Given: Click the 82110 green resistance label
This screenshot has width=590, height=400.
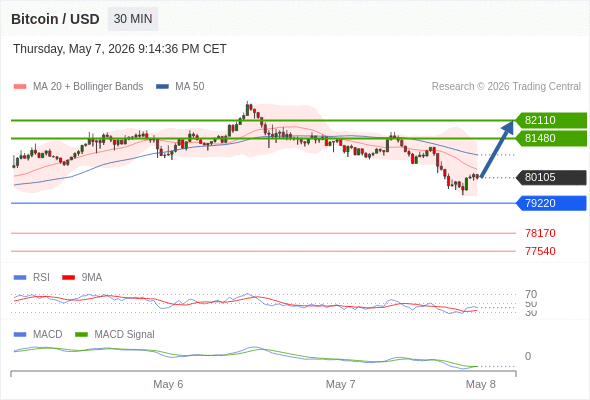Looking at the screenshot, I should tap(551, 120).
